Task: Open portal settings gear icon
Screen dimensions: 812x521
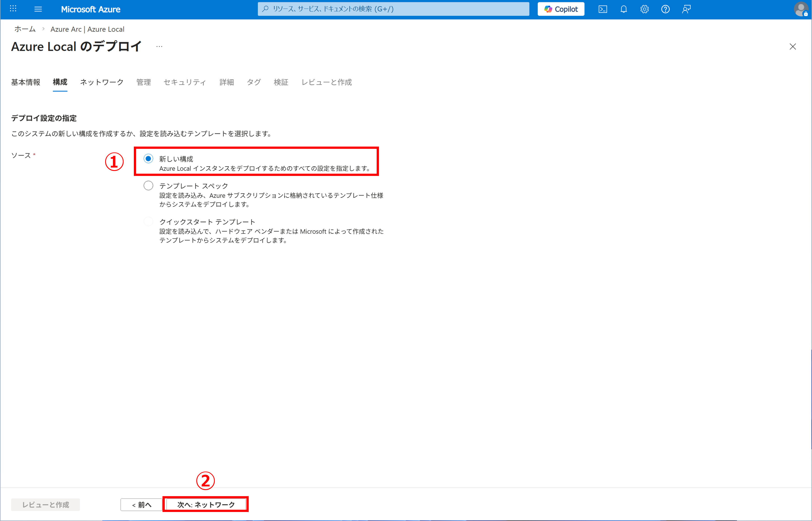Action: (x=645, y=9)
